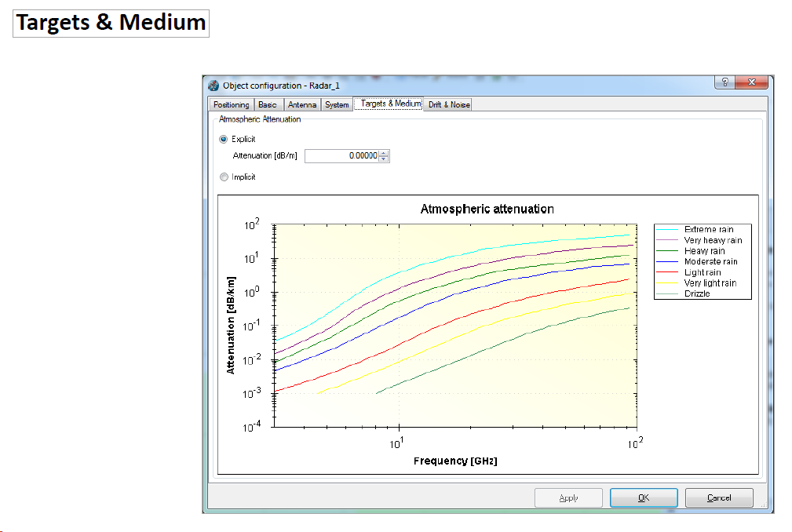Open the System tab

[x=336, y=104]
